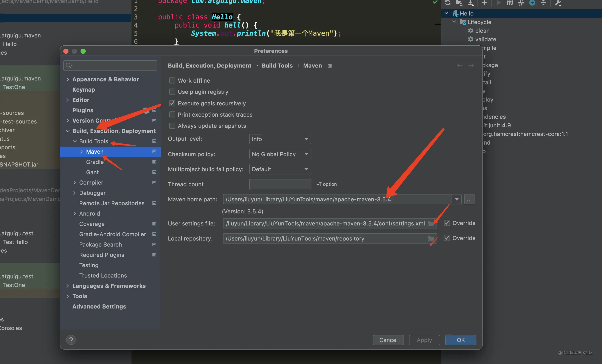This screenshot has width=602, height=364.
Task: Enable the Work offline checkbox
Action: pos(172,80)
